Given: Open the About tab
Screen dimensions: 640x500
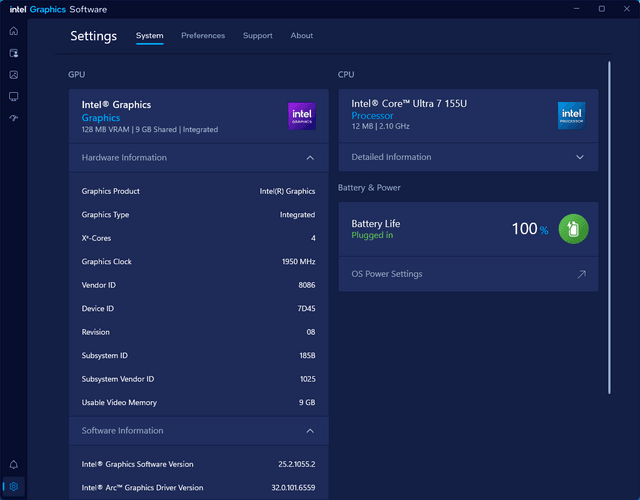Looking at the screenshot, I should (x=302, y=36).
